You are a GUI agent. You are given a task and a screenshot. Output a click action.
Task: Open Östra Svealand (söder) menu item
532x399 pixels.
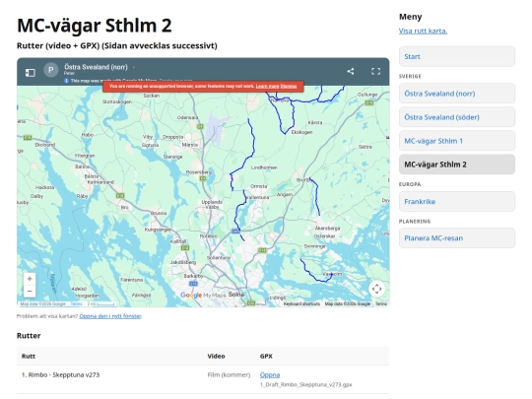point(457,117)
